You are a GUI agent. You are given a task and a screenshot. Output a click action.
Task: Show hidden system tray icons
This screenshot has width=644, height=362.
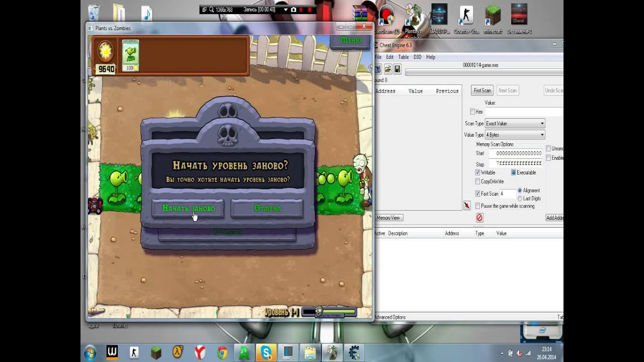[x=502, y=353]
